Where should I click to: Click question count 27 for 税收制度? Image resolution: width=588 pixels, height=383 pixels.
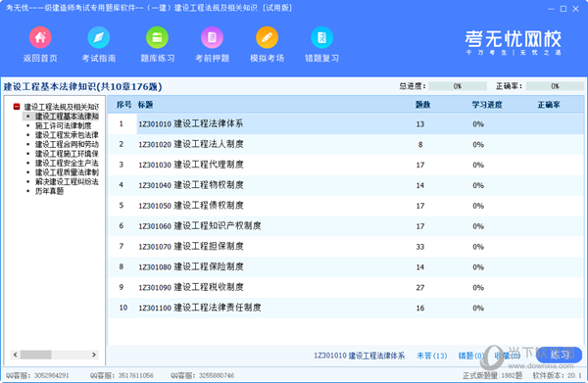pos(420,287)
